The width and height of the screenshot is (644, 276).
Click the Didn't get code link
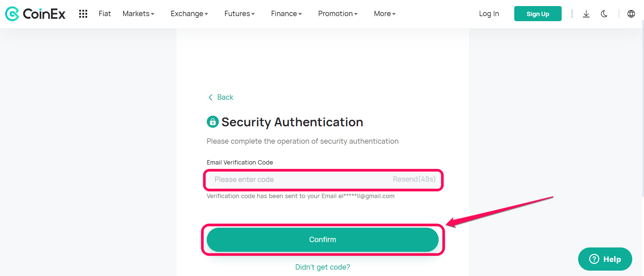(323, 267)
